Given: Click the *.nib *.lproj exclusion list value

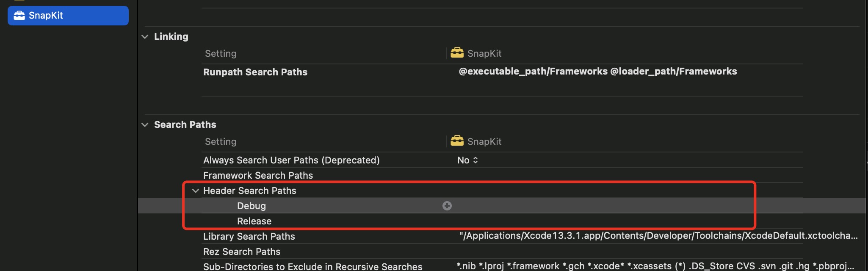Looking at the screenshot, I should coord(655,266).
